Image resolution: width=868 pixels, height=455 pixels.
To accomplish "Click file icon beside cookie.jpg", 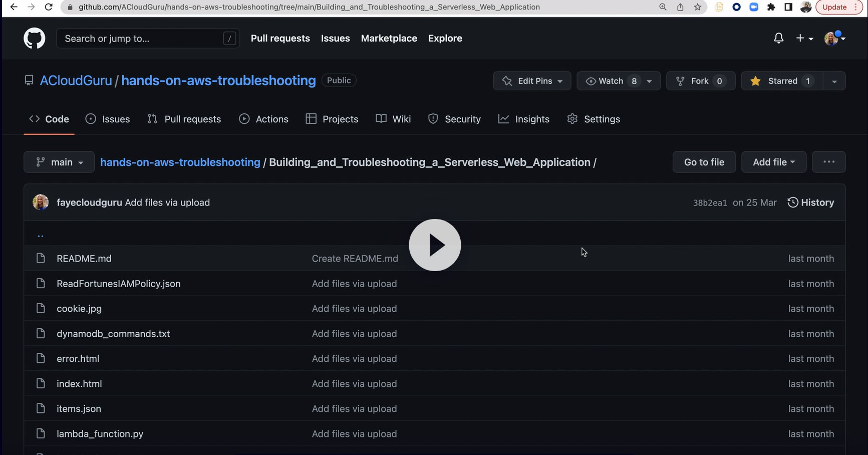I will point(41,308).
